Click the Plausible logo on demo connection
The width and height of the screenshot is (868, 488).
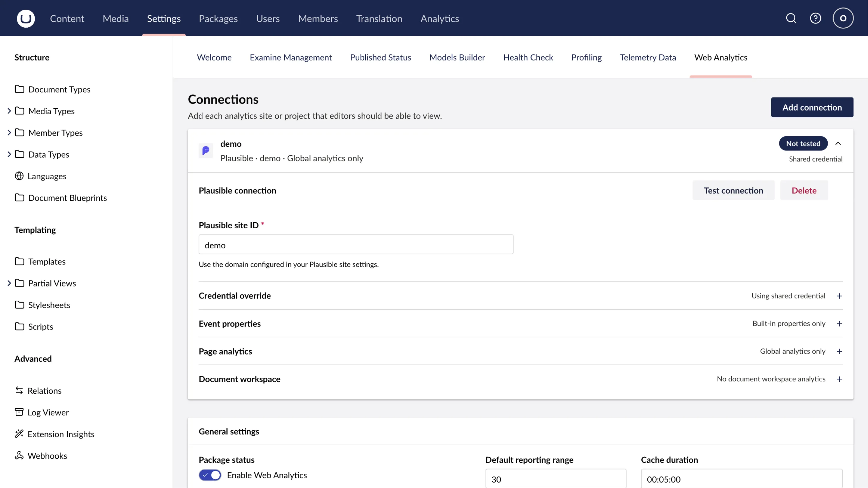[x=206, y=151]
